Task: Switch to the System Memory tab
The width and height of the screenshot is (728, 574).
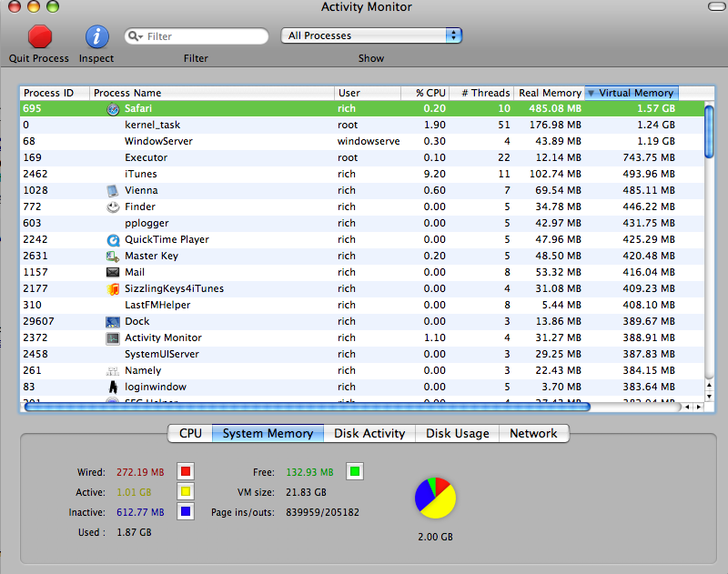Action: coord(268,433)
